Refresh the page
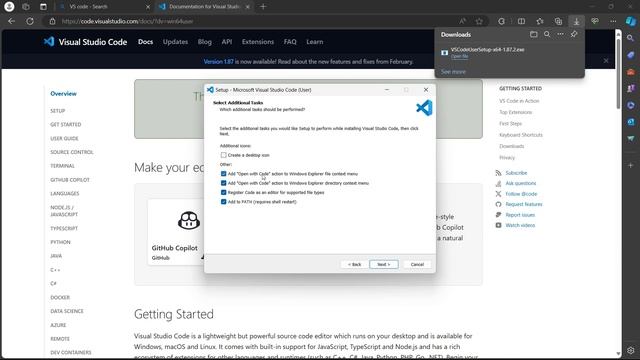The image size is (640, 360). click(x=30, y=21)
